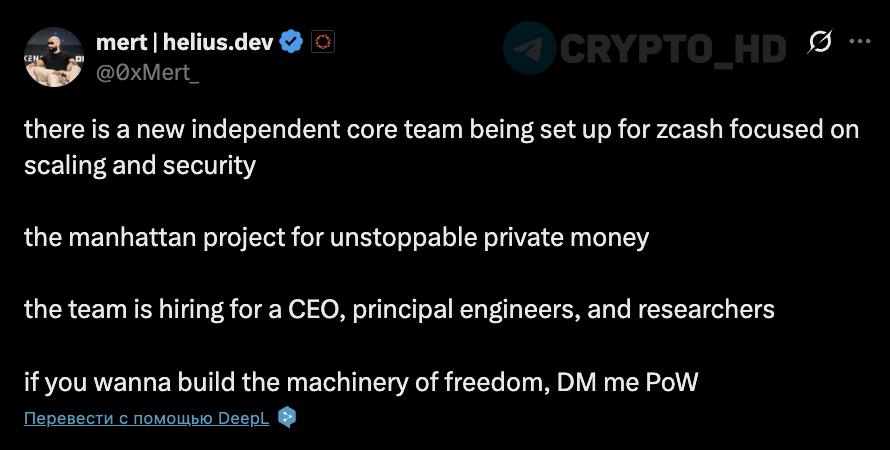Open the @0xMert_ handle link
Screen dimensions: 890x450
point(146,71)
